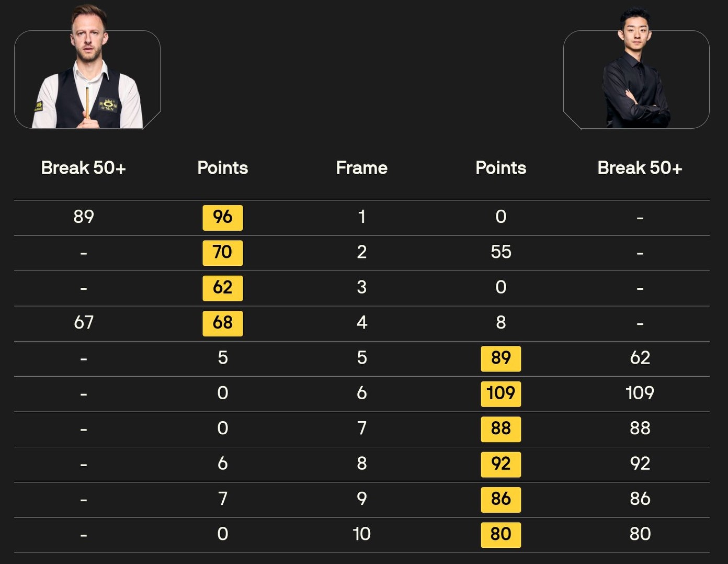The width and height of the screenshot is (728, 564).
Task: Select the yellow 96 score badge
Action: point(223,217)
